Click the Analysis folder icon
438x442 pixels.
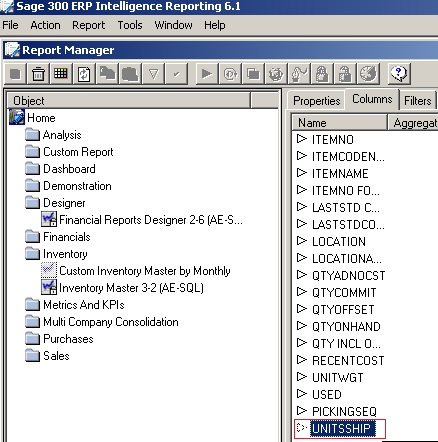coord(32,135)
